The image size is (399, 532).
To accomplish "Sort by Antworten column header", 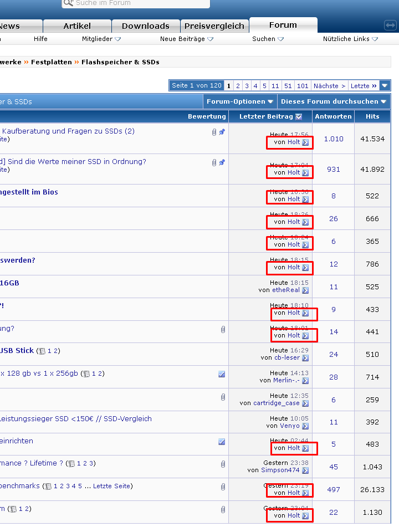I will [x=333, y=116].
